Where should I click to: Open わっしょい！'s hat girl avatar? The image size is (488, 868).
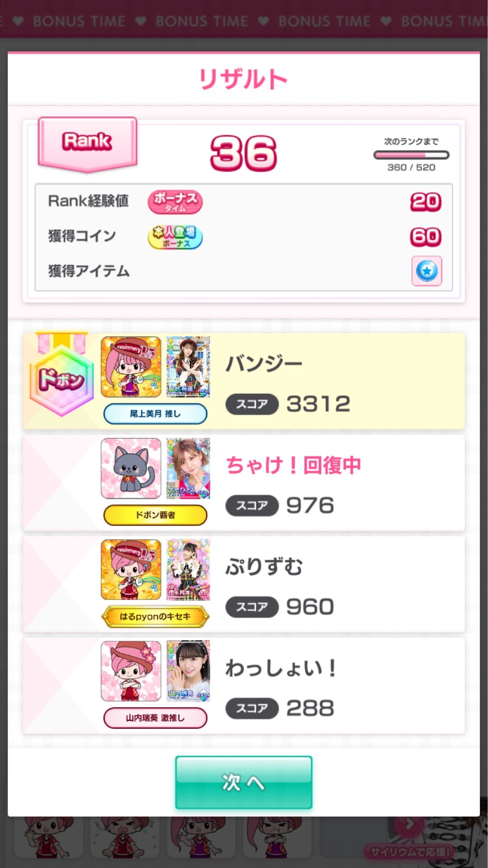click(131, 671)
